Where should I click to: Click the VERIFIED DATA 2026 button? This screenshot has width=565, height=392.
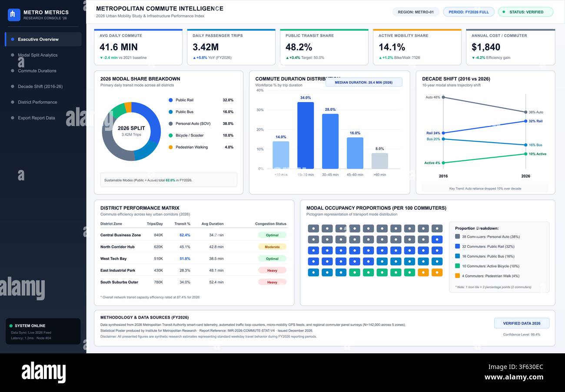tap(522, 323)
